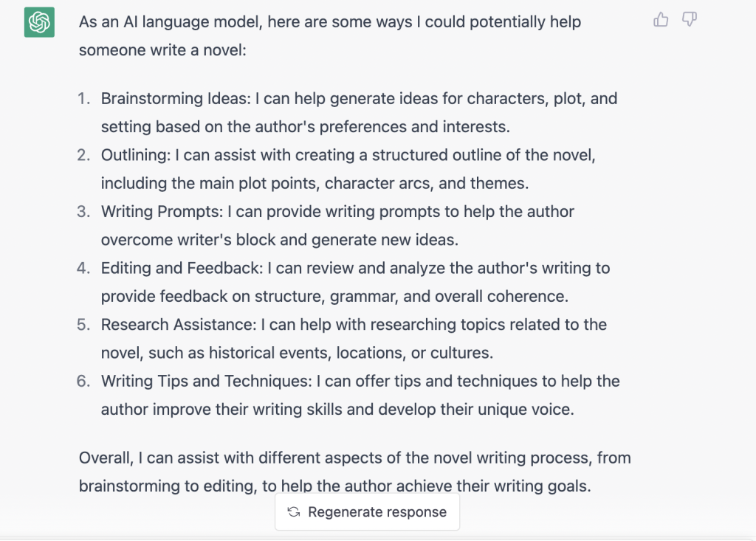Viewport: 756px width, 541px height.
Task: Click the Regenerate response button label
Action: coord(377,512)
